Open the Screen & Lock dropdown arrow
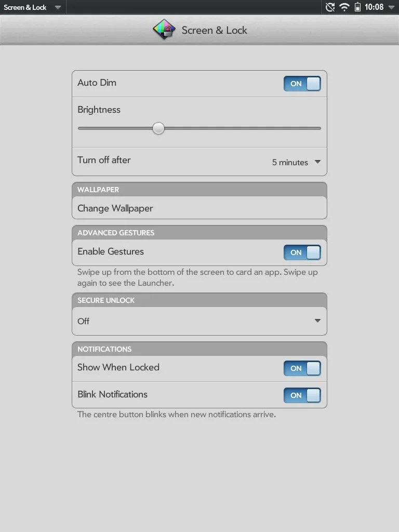The height and width of the screenshot is (532, 399). [58, 7]
